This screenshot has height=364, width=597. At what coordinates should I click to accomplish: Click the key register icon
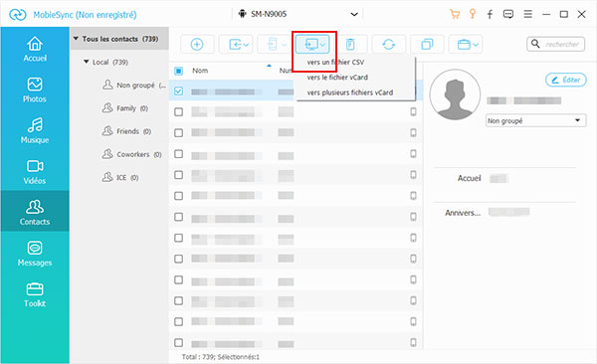[x=473, y=15]
